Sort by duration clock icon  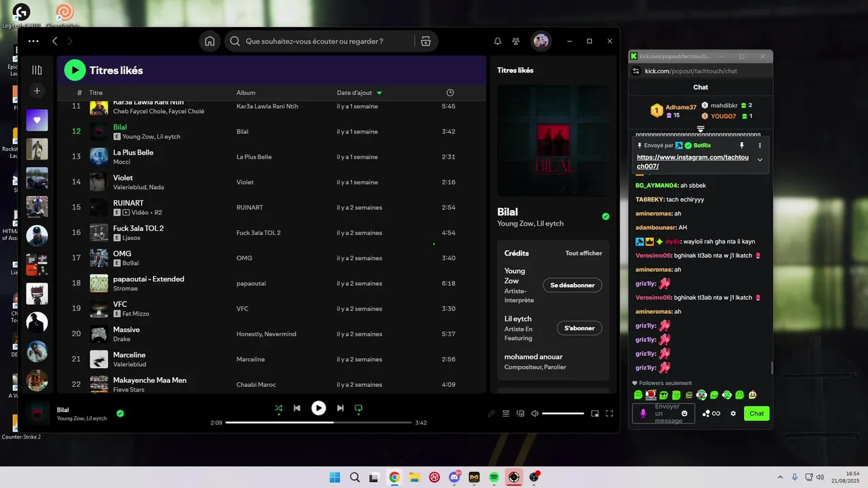point(450,93)
